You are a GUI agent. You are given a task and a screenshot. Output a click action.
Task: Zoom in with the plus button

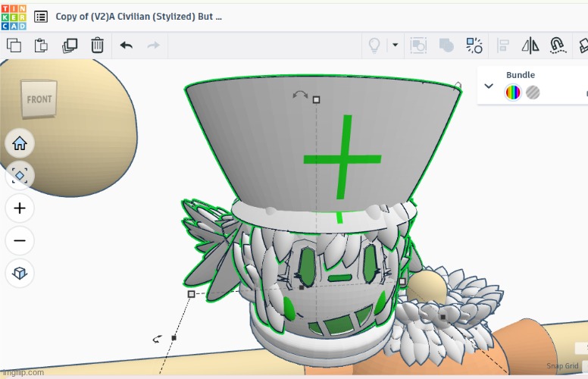[x=20, y=208]
